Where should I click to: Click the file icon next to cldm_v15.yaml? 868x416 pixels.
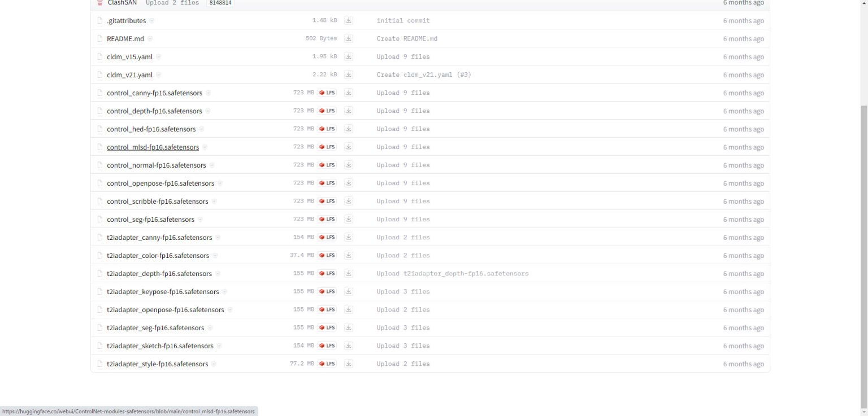pyautogui.click(x=100, y=57)
